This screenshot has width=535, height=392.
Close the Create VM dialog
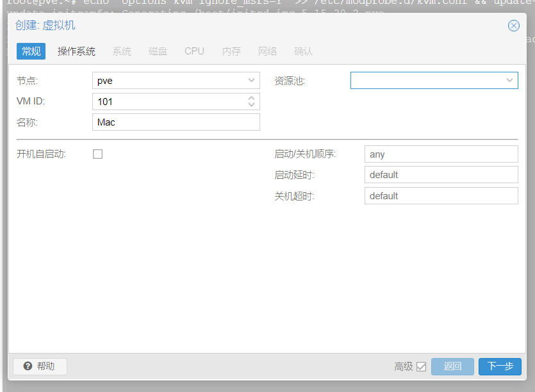coord(513,26)
